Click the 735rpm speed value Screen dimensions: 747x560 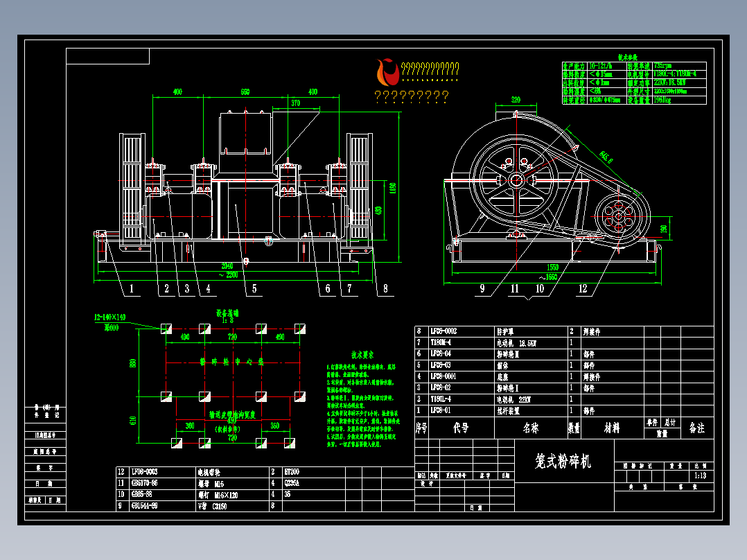coord(662,66)
